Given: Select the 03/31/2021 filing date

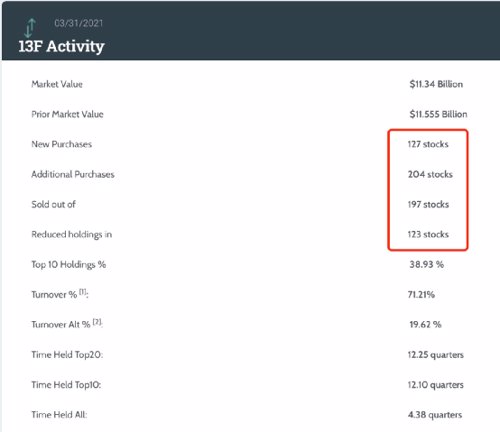Looking at the screenshot, I should tap(79, 23).
